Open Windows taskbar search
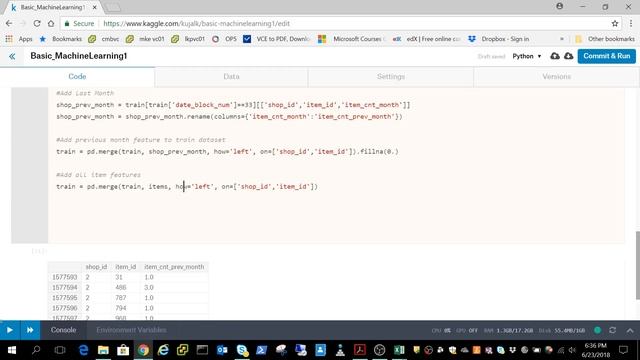 click(x=36, y=350)
